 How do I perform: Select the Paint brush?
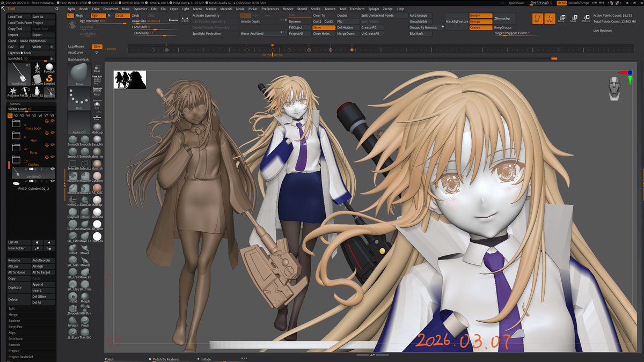coord(73,297)
